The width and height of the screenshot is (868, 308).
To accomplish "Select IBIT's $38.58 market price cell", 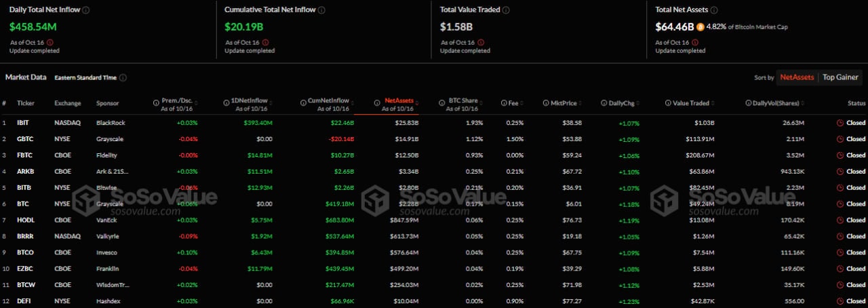I will 572,123.
